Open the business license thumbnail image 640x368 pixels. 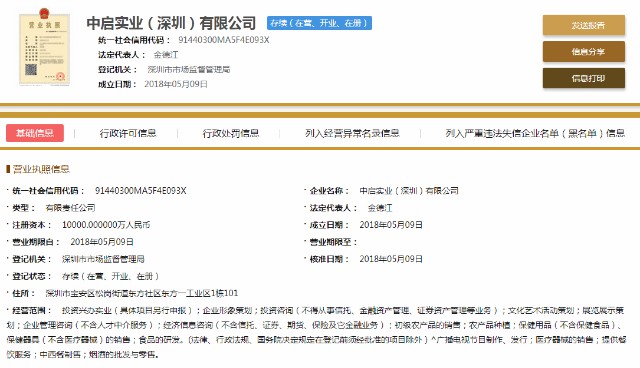coord(44,47)
